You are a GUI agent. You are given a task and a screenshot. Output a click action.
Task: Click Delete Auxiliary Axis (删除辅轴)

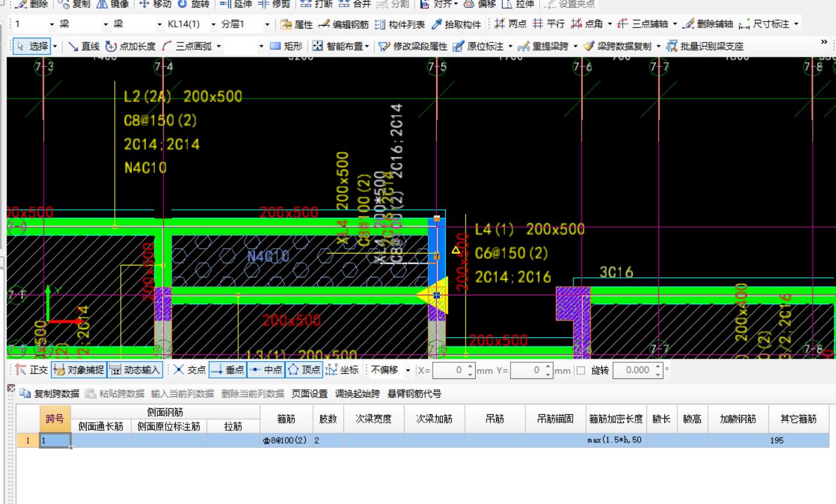(x=709, y=25)
